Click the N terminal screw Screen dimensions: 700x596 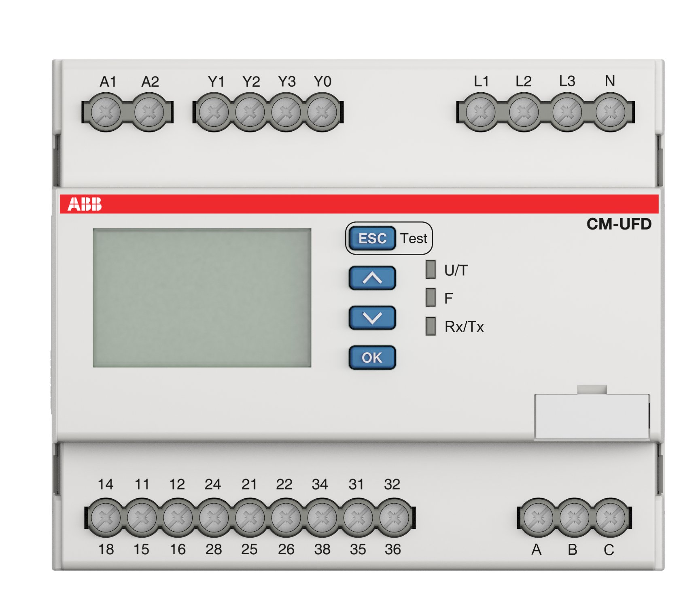(611, 112)
